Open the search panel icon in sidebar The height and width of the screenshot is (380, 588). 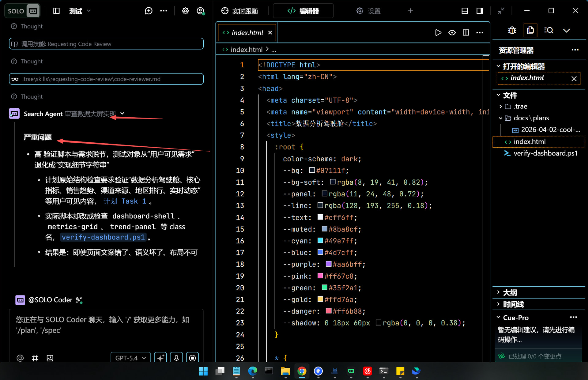pyautogui.click(x=548, y=31)
